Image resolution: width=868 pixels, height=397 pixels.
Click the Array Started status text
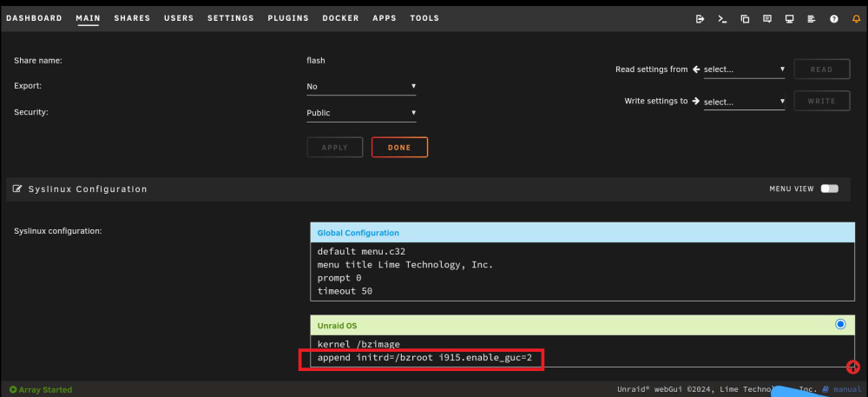[45, 390]
